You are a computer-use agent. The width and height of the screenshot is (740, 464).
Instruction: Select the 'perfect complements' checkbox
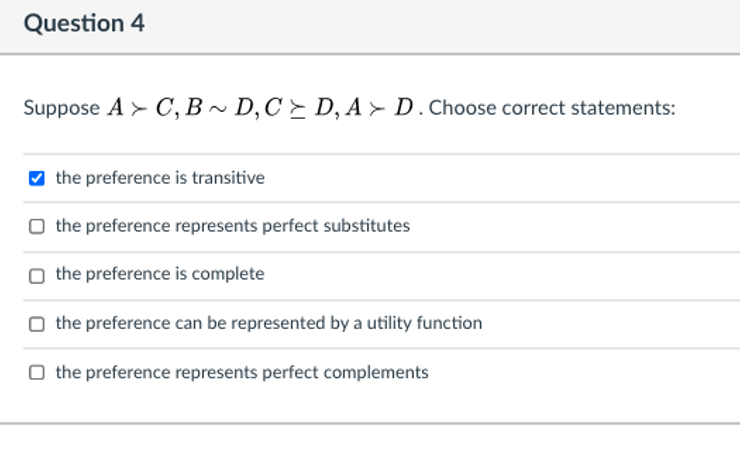click(37, 372)
